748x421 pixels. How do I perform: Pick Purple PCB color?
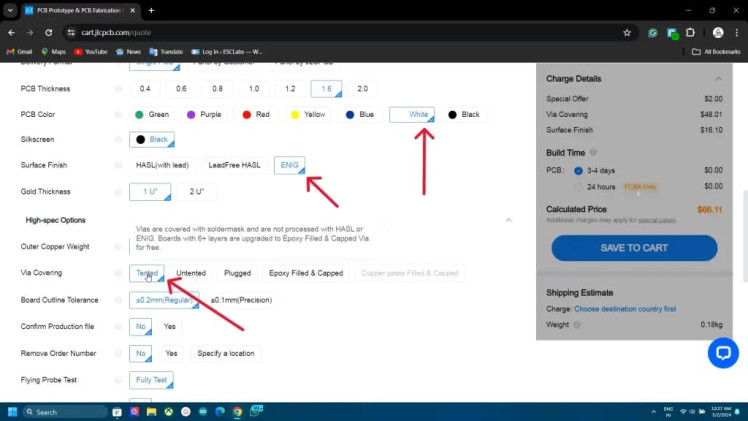204,114
